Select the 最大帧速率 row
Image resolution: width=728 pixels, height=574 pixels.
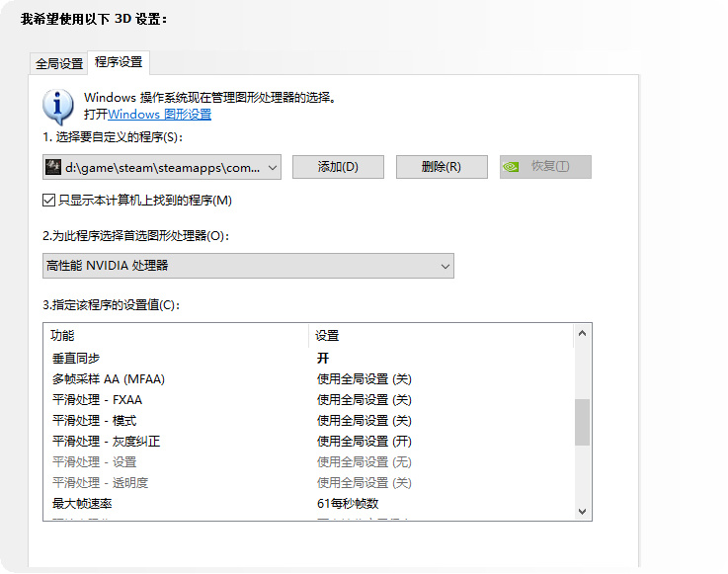click(308, 504)
